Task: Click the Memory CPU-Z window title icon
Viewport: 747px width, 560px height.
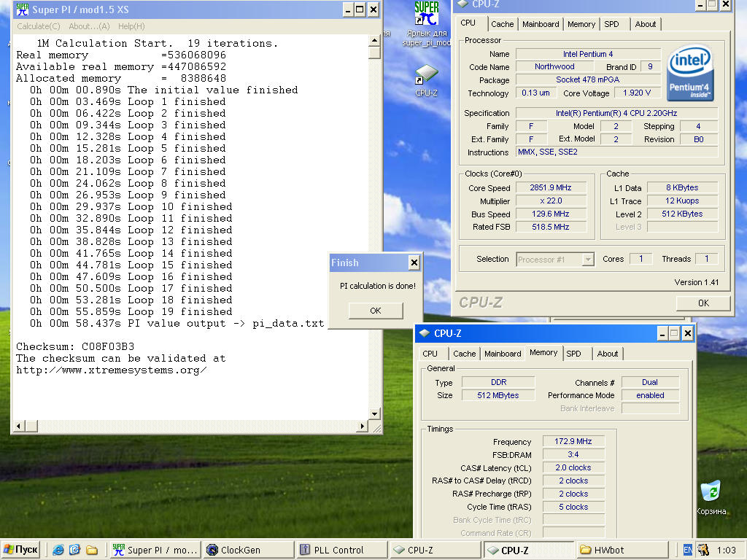Action: point(424,333)
